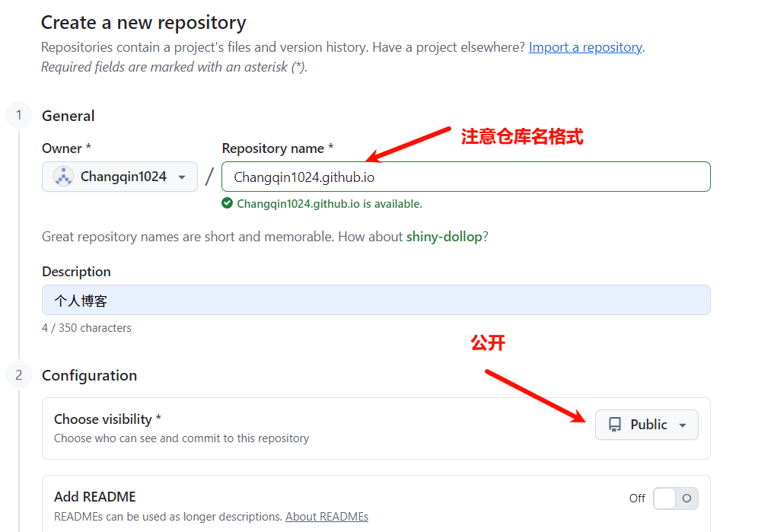Viewport: 777px width, 532px height.
Task: Click the General section heading
Action: (68, 116)
